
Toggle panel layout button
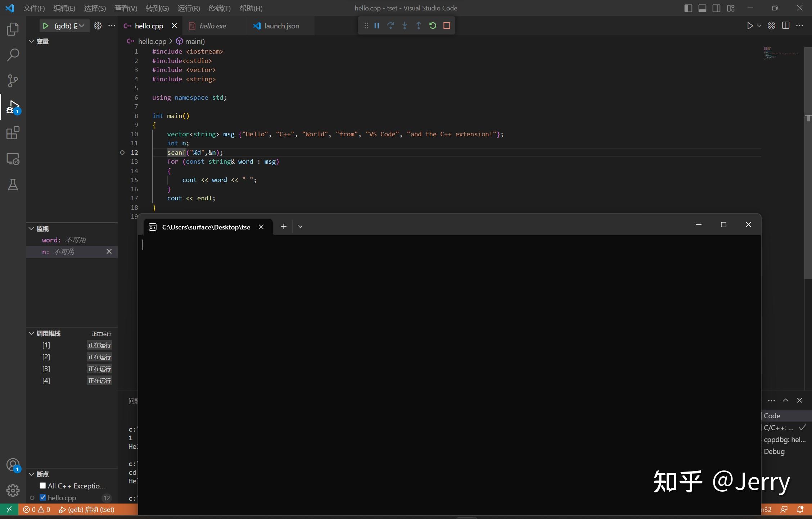tap(702, 8)
